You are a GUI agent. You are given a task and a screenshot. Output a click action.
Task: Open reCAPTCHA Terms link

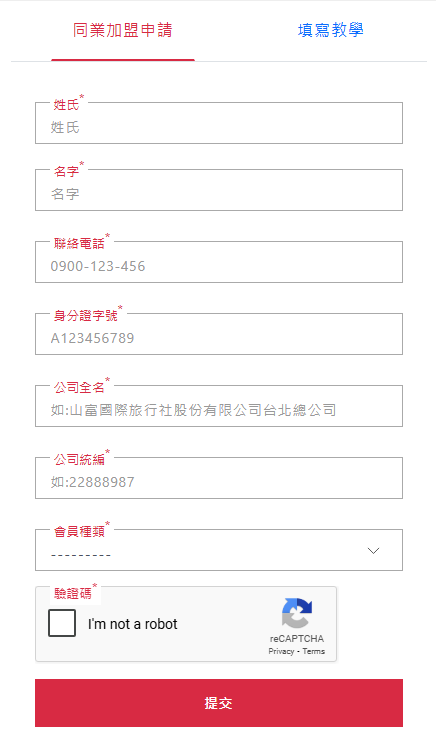coord(314,651)
